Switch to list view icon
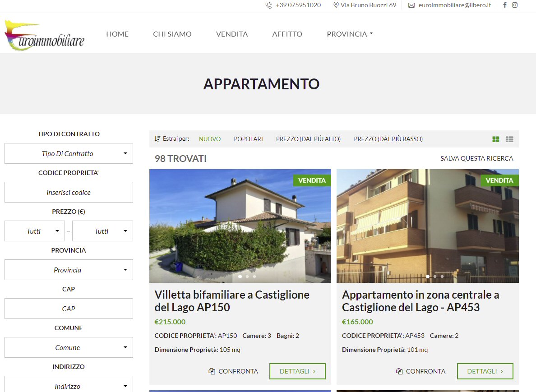The image size is (536, 392). pos(510,139)
